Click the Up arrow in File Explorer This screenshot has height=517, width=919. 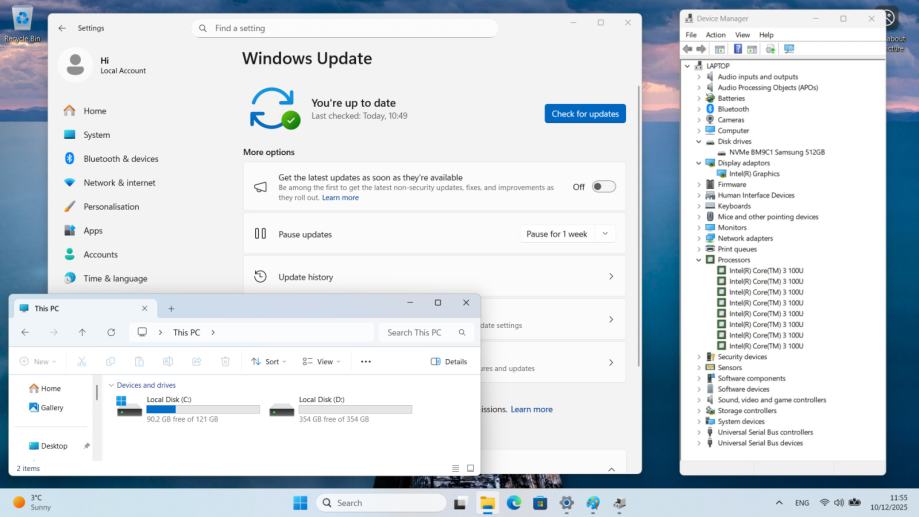click(82, 332)
